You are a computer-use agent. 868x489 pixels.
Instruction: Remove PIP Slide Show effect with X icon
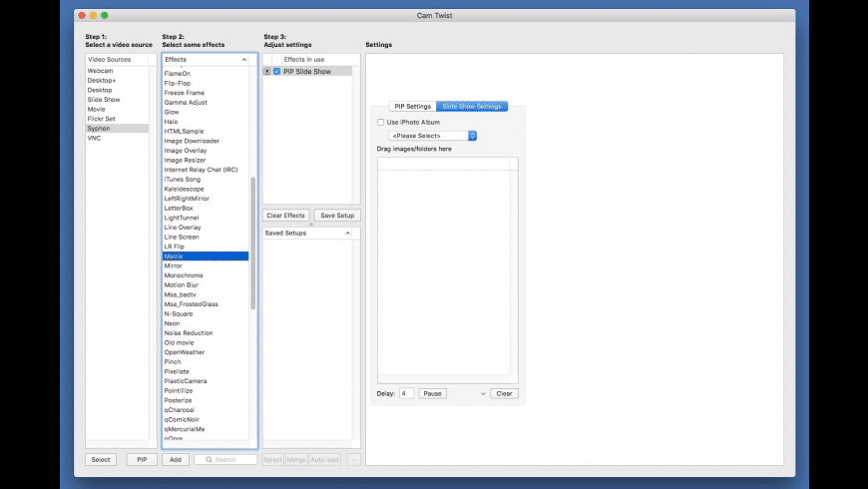266,72
